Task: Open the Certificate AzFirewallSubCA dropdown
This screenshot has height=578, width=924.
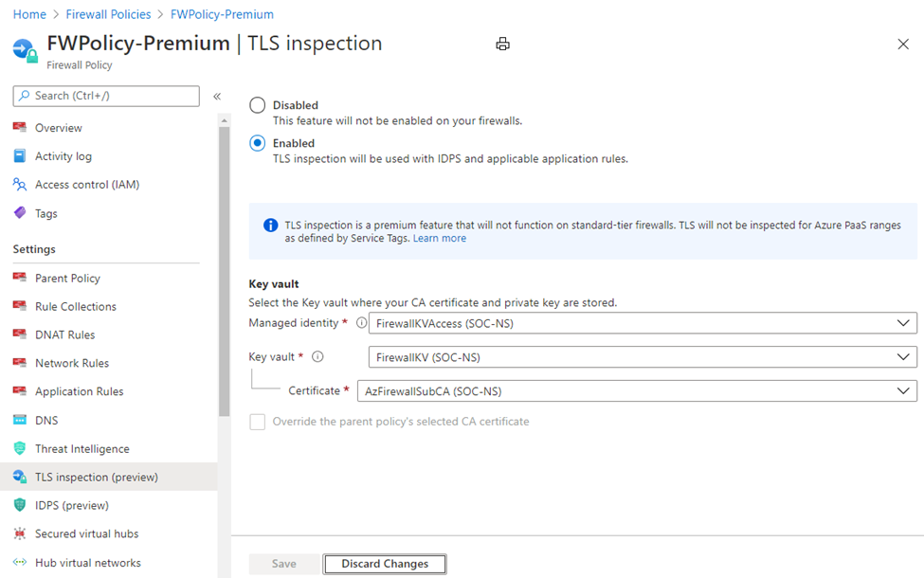Action: [x=636, y=390]
